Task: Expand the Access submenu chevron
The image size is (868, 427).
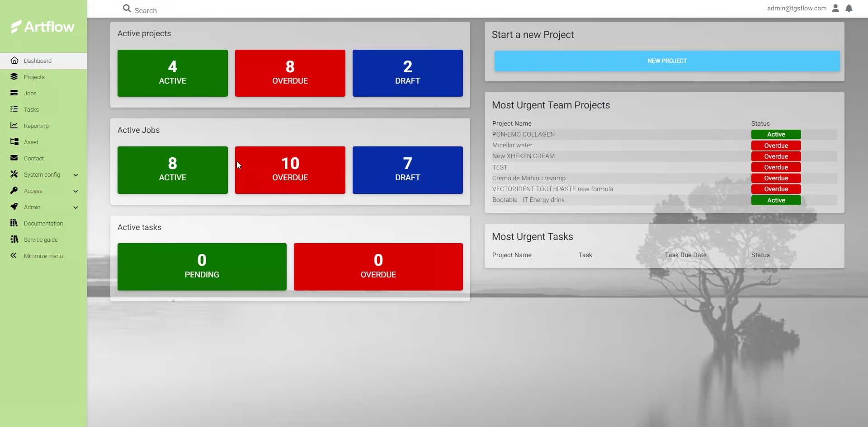Action: tap(75, 191)
